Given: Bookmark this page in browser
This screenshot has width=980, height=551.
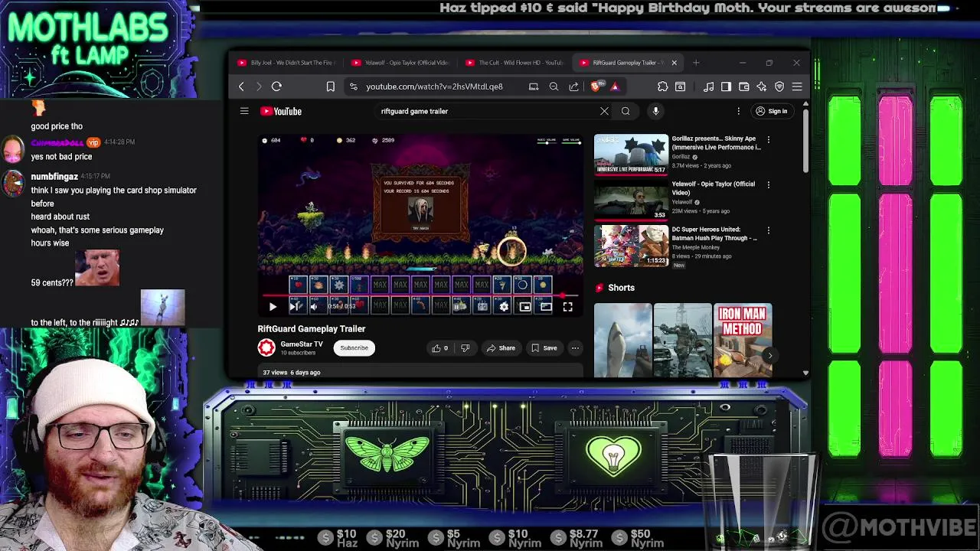Looking at the screenshot, I should [331, 86].
